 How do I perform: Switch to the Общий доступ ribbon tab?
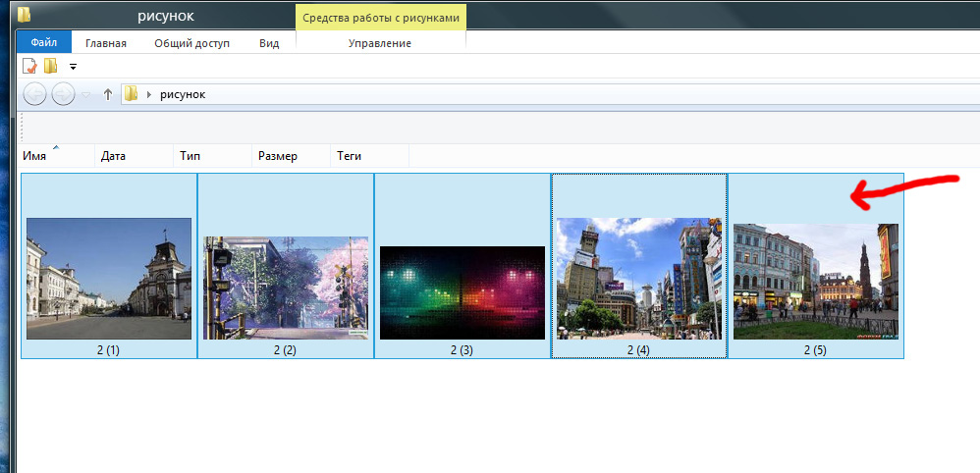click(191, 43)
